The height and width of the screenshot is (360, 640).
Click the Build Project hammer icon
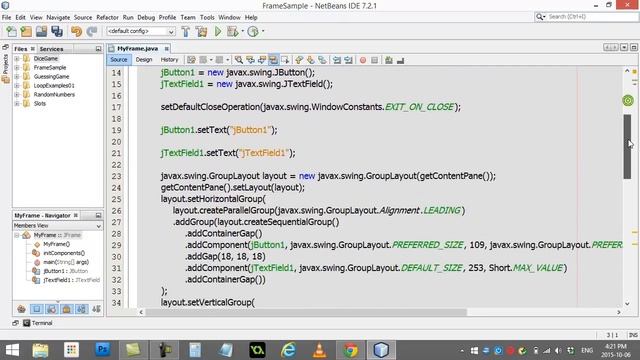186,31
